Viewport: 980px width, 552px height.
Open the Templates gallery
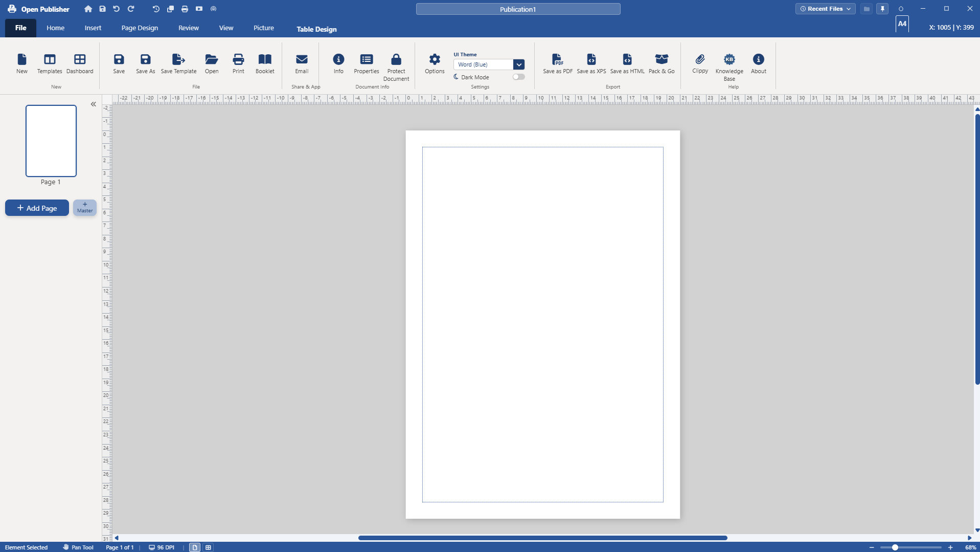50,64
